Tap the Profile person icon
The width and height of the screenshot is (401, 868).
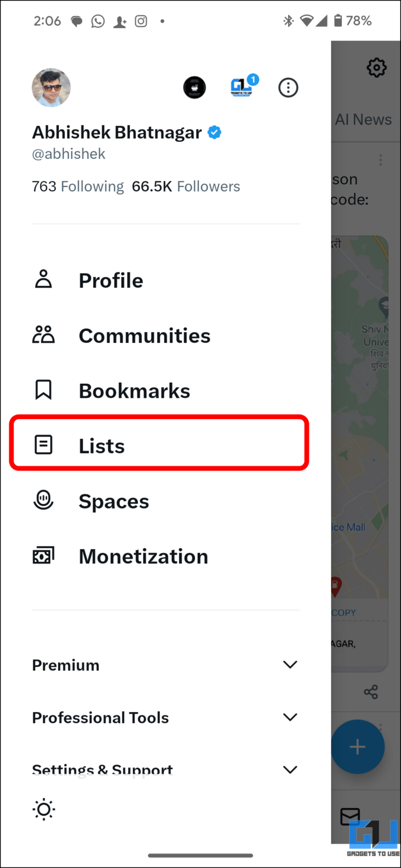click(43, 280)
